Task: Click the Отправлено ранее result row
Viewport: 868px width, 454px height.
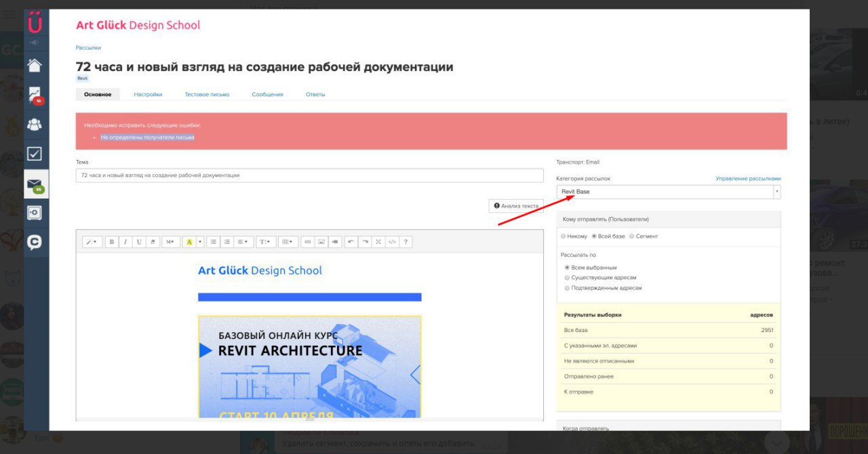Action: [x=669, y=377]
